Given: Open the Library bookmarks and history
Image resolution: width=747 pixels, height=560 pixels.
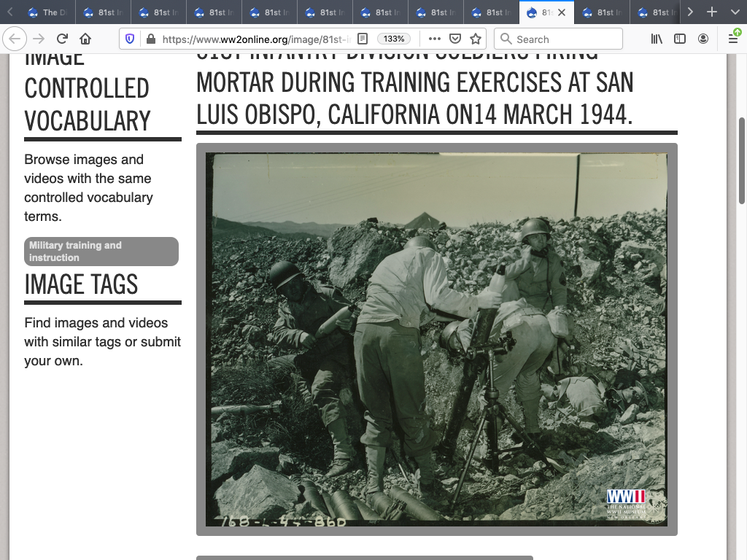Looking at the screenshot, I should pyautogui.click(x=657, y=39).
